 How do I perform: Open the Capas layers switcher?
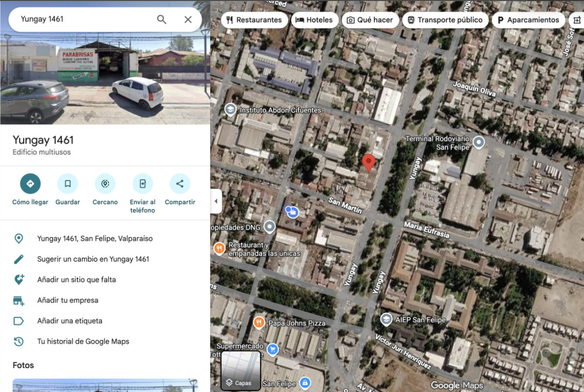coord(241,371)
